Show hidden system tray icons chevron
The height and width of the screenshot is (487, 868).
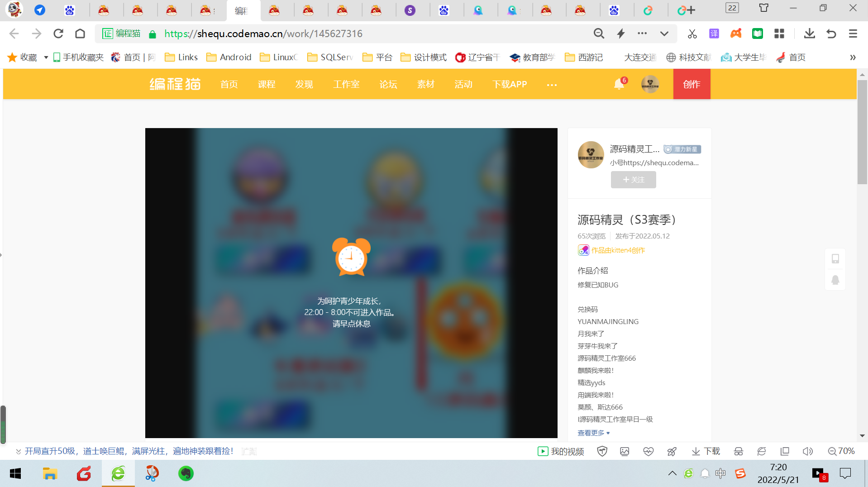click(672, 473)
